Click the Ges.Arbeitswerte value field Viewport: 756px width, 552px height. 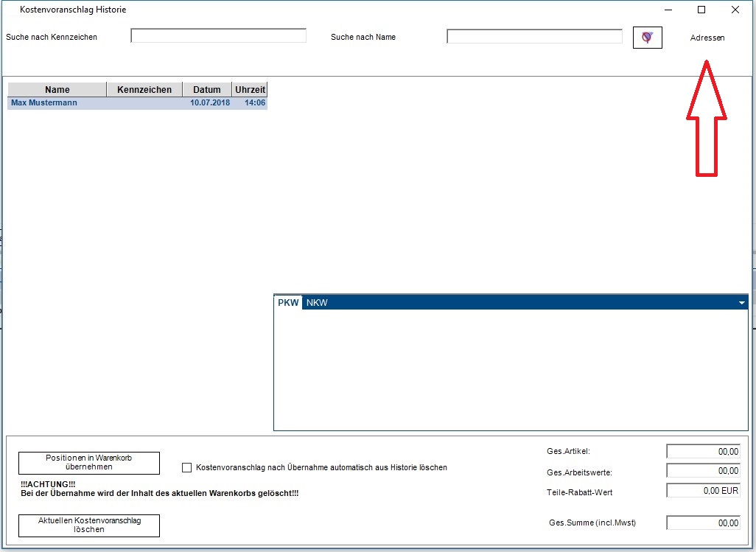pos(703,470)
